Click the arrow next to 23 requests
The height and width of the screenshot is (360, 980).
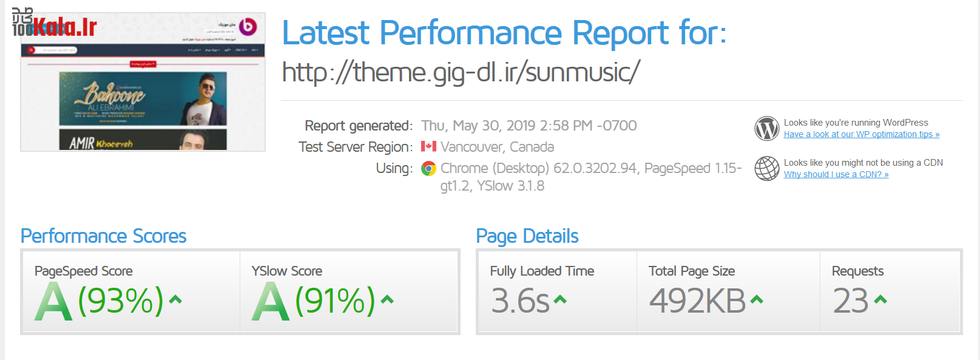[x=880, y=299]
